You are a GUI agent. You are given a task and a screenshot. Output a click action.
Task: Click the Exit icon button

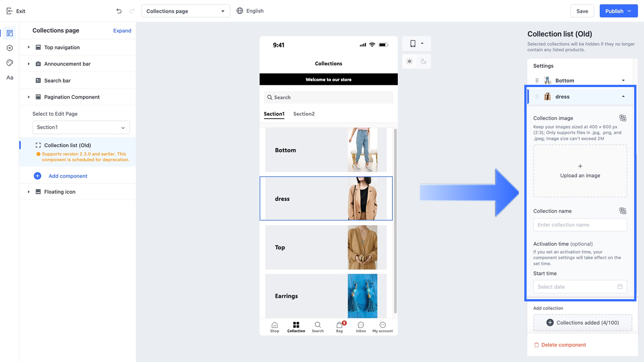click(x=9, y=11)
